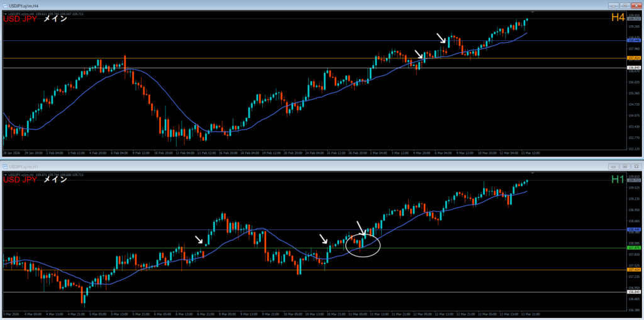Select the white ellipse drawn on the H1 chart
The image size is (644, 320).
pos(363,245)
